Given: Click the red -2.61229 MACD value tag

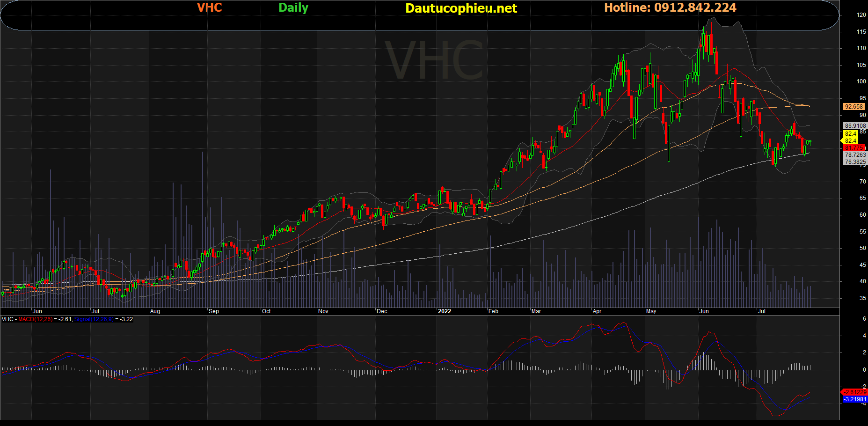Looking at the screenshot, I should pyautogui.click(x=854, y=392).
